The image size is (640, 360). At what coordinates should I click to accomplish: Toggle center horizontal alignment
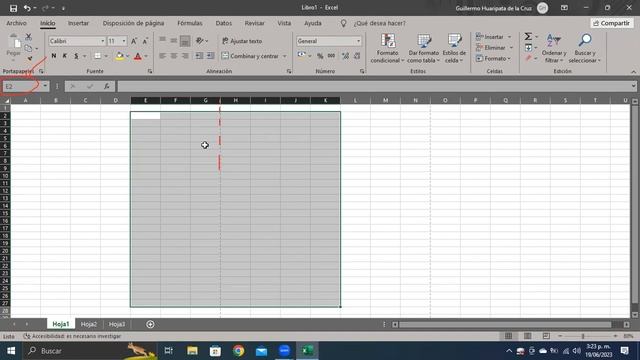click(173, 56)
